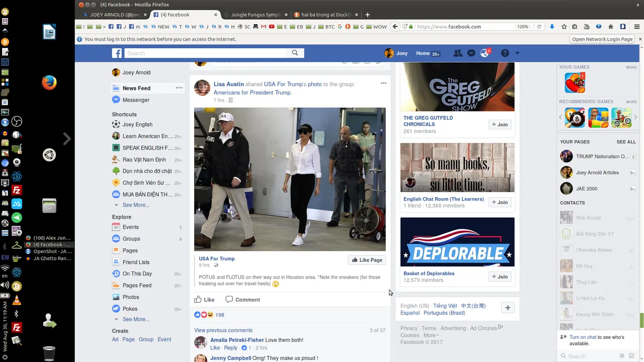Open Rao Vặt Nam Định shortcut
The width and height of the screenshot is (644, 362).
pyautogui.click(x=144, y=160)
